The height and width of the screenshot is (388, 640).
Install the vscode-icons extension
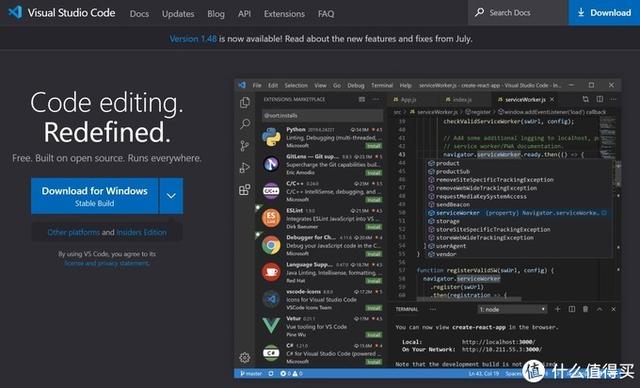point(373,308)
